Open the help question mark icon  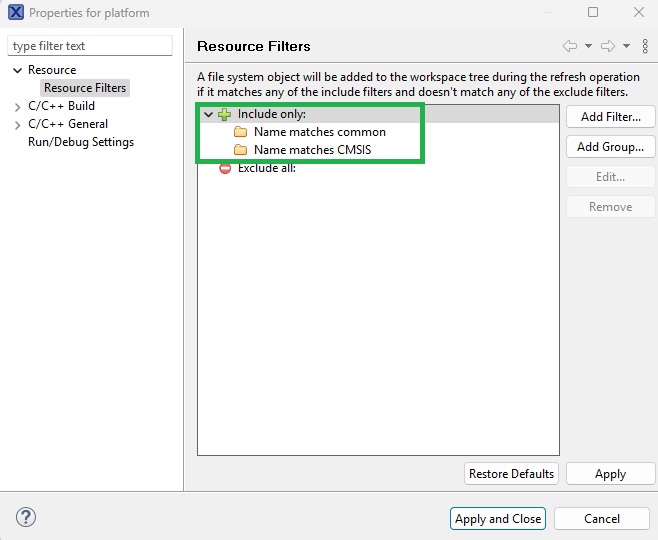26,517
